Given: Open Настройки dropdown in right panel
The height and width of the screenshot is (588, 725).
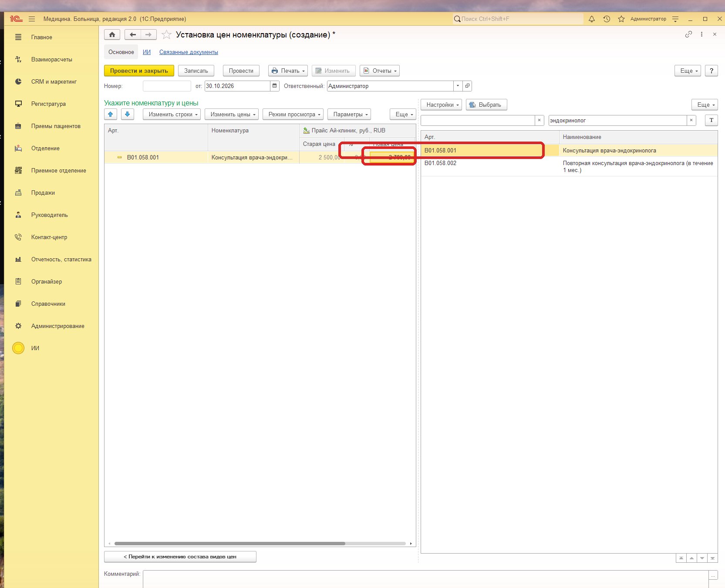Looking at the screenshot, I should point(441,105).
